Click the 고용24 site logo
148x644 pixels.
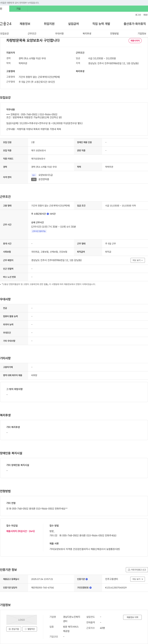pyautogui.click(x=6, y=24)
